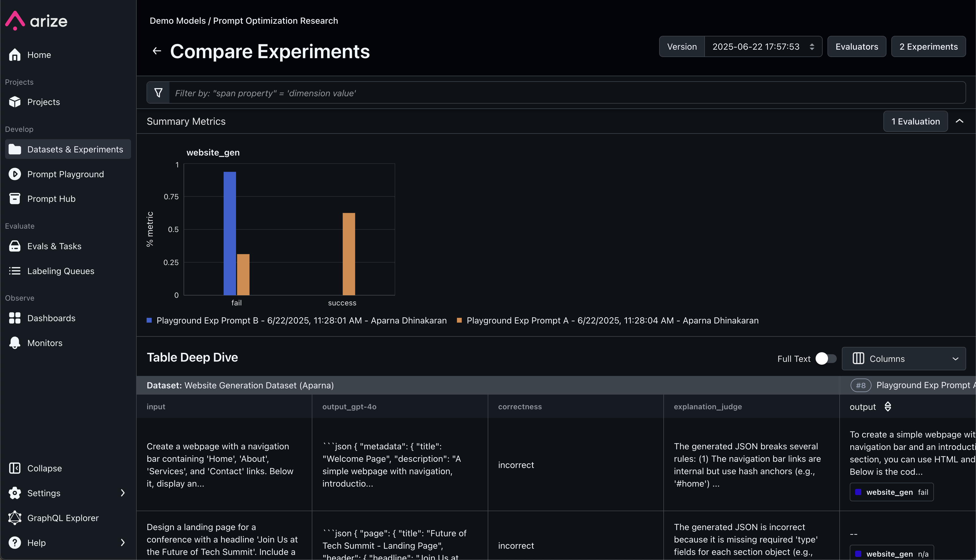Open the Version date dropdown
976x560 pixels.
tap(763, 47)
